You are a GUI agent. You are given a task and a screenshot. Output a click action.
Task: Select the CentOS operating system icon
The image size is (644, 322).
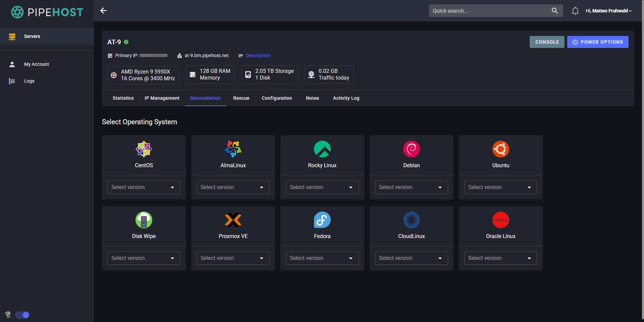tap(144, 149)
